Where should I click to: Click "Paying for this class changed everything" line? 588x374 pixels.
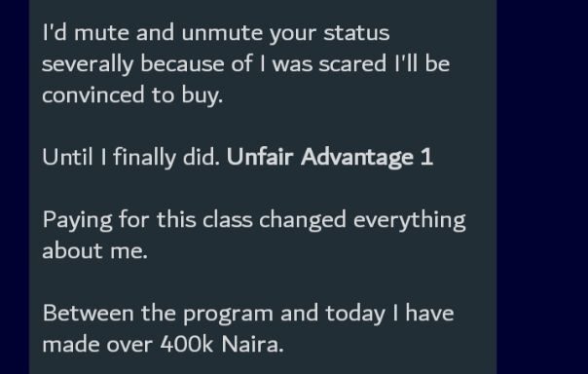click(254, 220)
